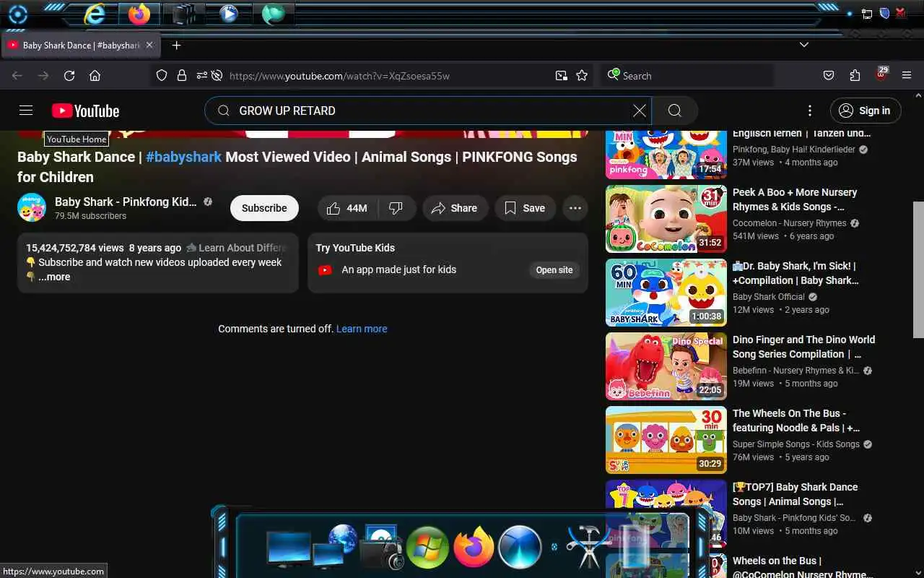Open the Bebefinn Dino Special thumbnail
The width and height of the screenshot is (924, 578).
(666, 366)
